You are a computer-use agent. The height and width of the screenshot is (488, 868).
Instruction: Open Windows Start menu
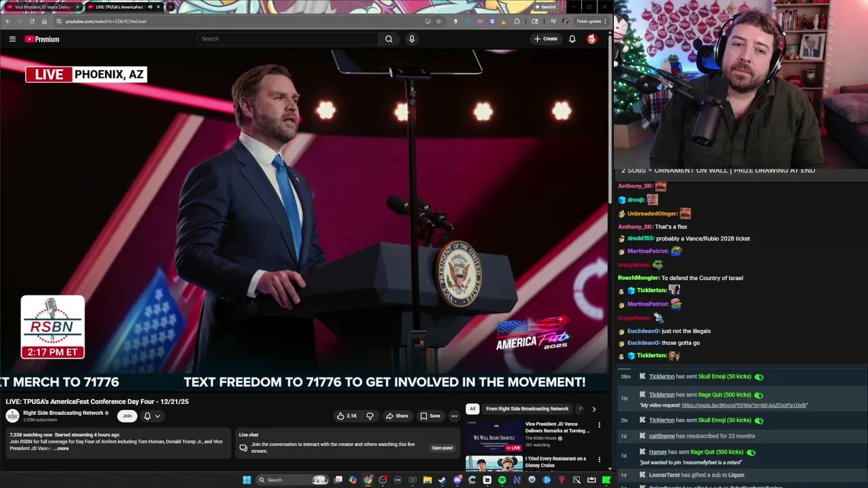point(247,480)
